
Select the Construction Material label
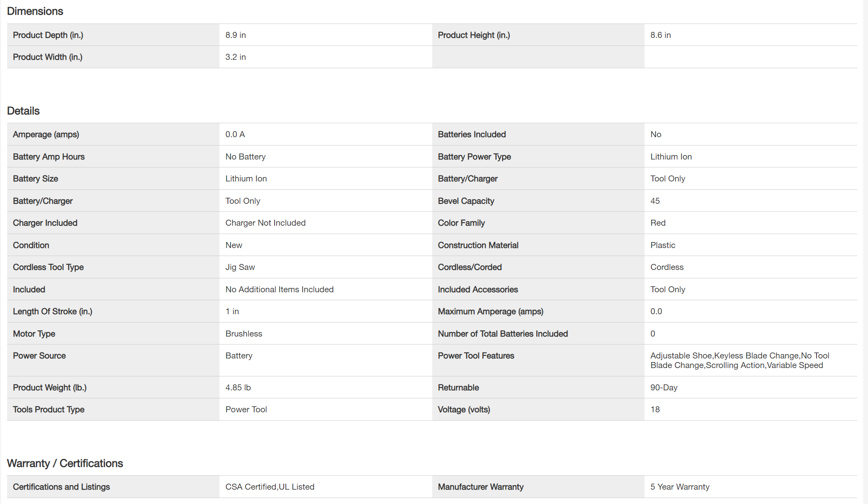point(478,245)
